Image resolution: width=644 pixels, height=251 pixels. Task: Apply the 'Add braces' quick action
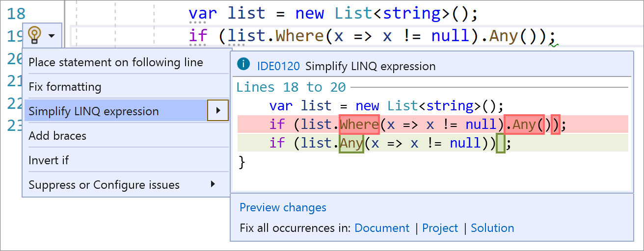click(57, 136)
